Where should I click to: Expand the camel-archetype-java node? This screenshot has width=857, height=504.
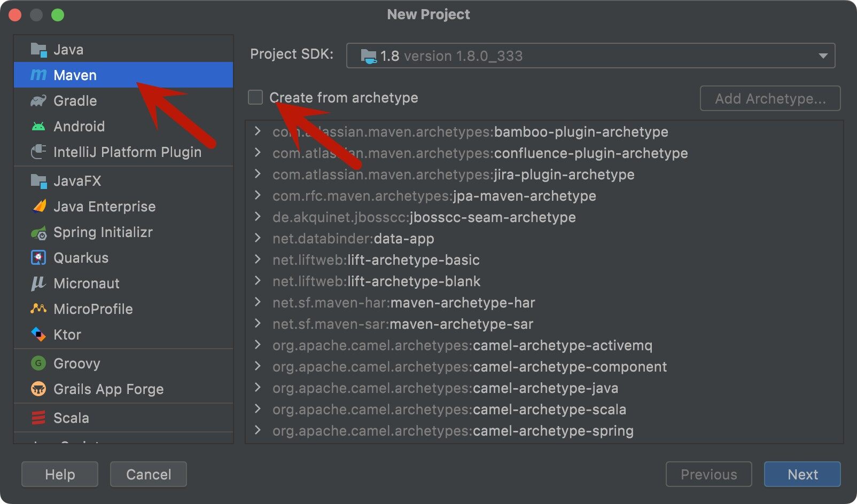258,388
